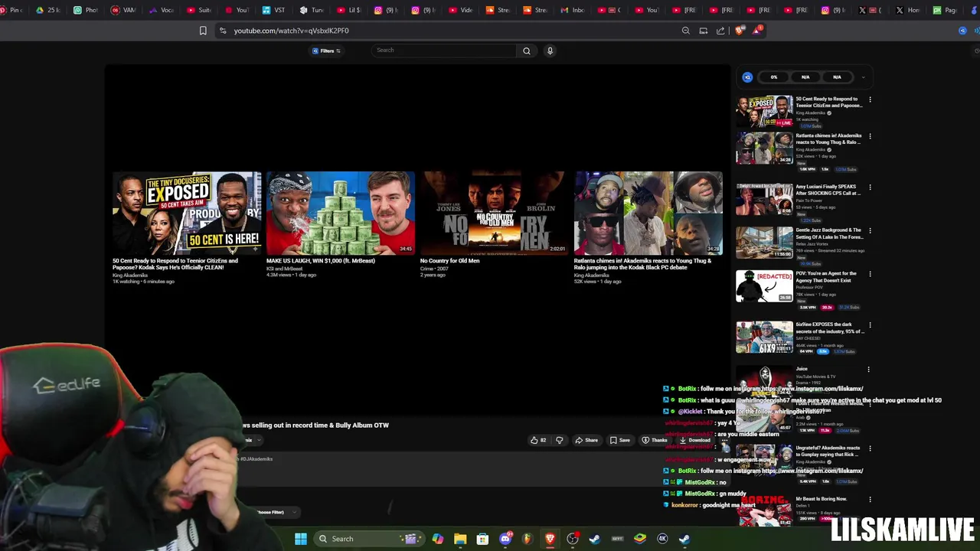Switch to the VST browser tab

click(x=274, y=10)
